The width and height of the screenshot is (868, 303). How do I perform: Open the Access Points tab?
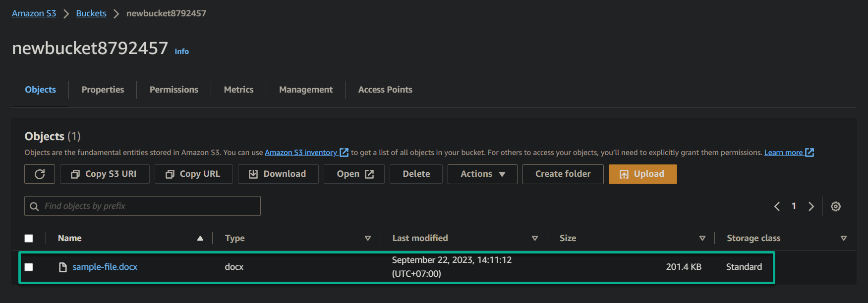pyautogui.click(x=385, y=90)
